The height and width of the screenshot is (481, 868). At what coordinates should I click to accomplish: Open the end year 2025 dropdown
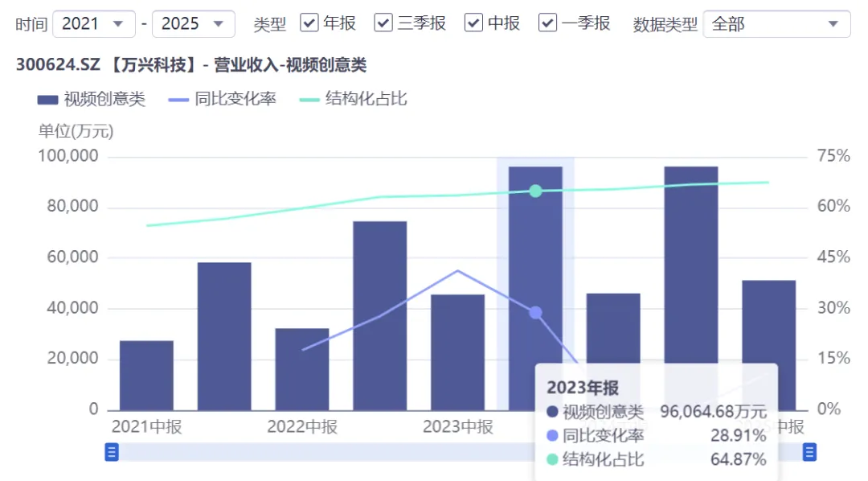(x=193, y=24)
